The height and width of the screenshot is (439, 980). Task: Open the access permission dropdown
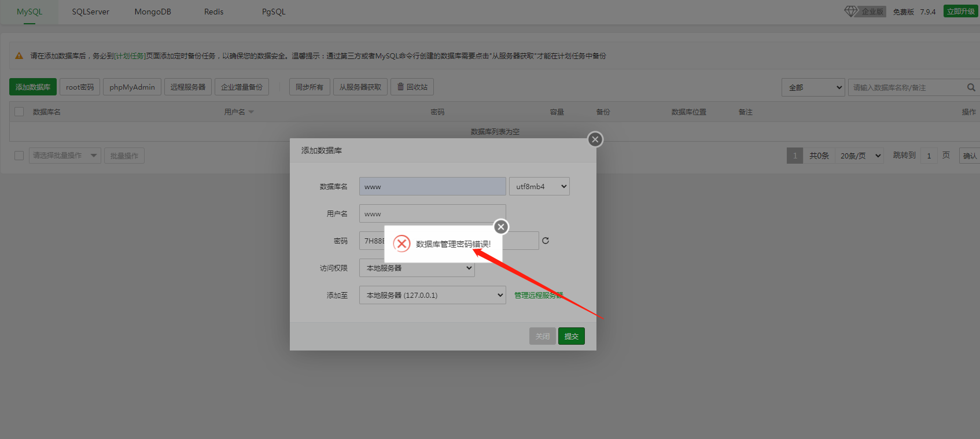(417, 268)
